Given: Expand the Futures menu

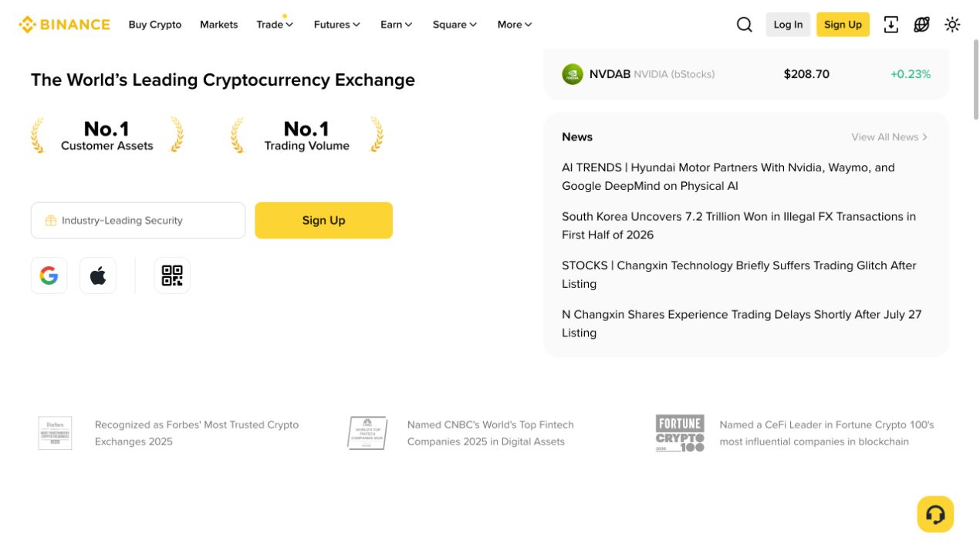Looking at the screenshot, I should coord(337,25).
